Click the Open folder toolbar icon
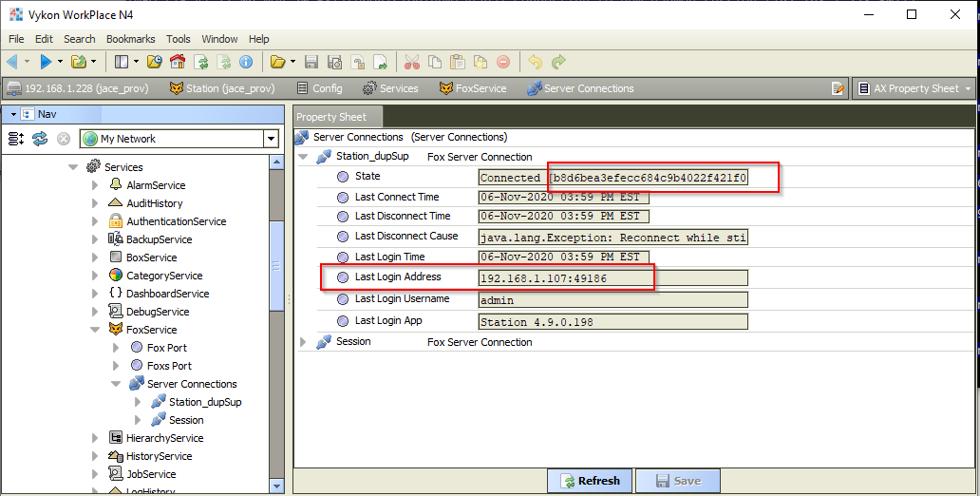The height and width of the screenshot is (496, 980). coord(277,62)
